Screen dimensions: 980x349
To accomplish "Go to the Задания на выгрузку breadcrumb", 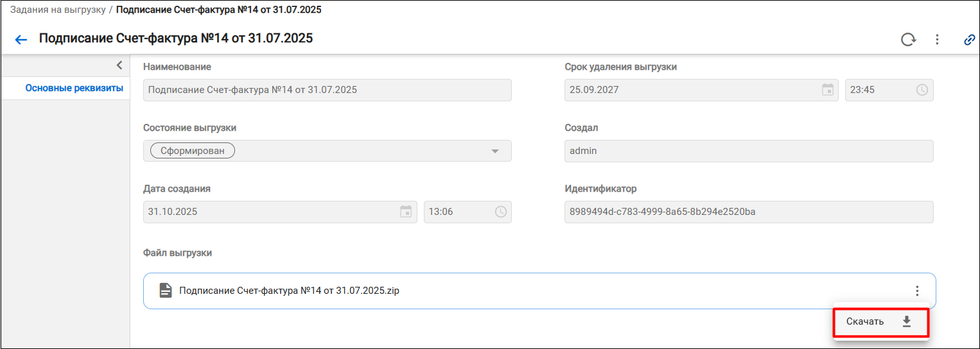I will (58, 10).
